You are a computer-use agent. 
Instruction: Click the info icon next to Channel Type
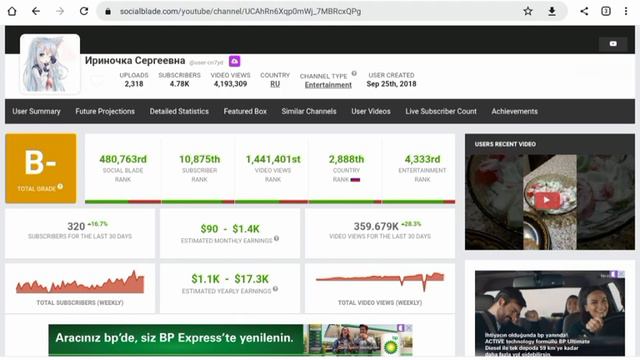354,73
